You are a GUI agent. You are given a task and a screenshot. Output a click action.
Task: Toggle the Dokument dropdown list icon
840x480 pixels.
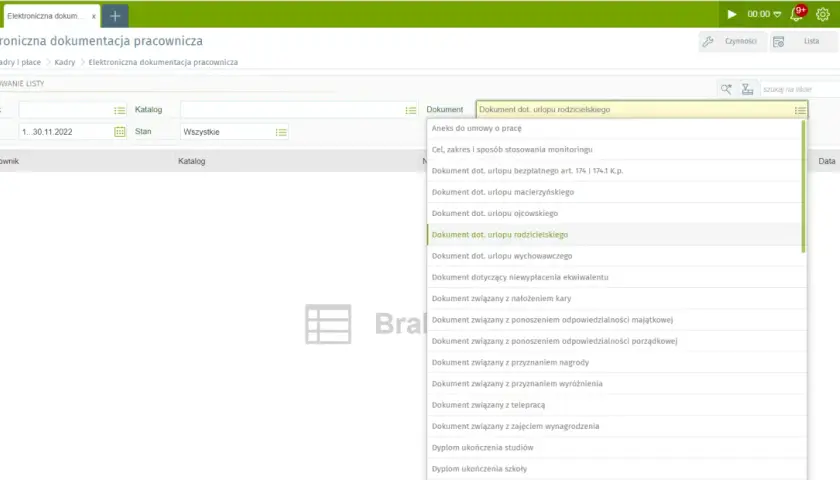(x=800, y=110)
